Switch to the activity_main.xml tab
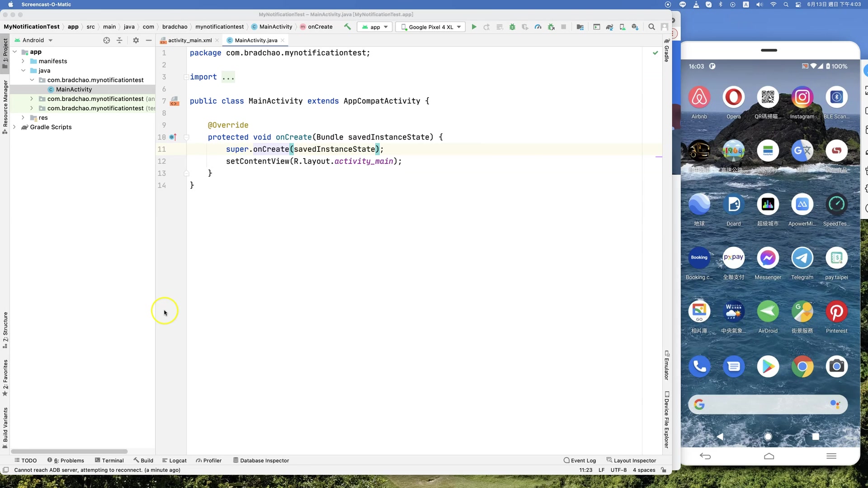Image resolution: width=868 pixels, height=488 pixels. coord(189,40)
